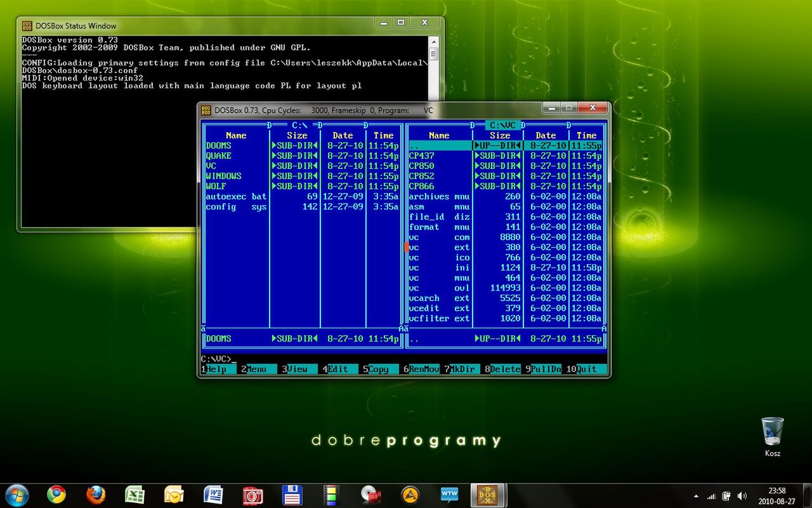Open the red camera taskbar app
This screenshot has height=508, width=812.
(x=252, y=495)
